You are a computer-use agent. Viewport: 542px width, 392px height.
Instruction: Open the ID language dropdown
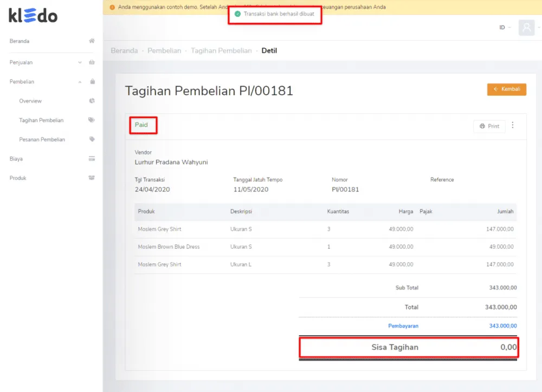[x=503, y=28]
